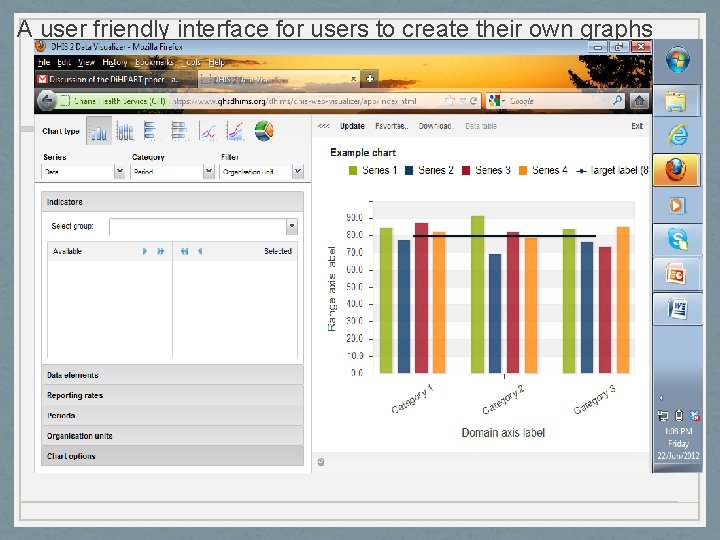Click the orange Series 4 legend swatch
This screenshot has height=540, width=720.
point(523,171)
